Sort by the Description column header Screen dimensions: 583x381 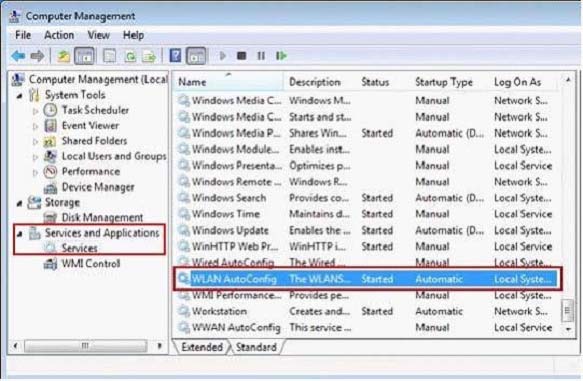[321, 82]
